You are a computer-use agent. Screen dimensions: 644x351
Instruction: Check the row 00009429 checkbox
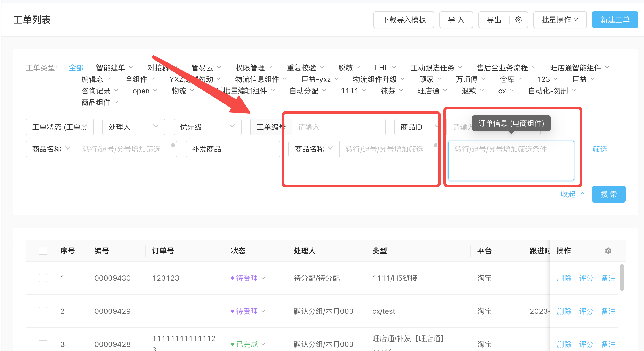point(43,311)
